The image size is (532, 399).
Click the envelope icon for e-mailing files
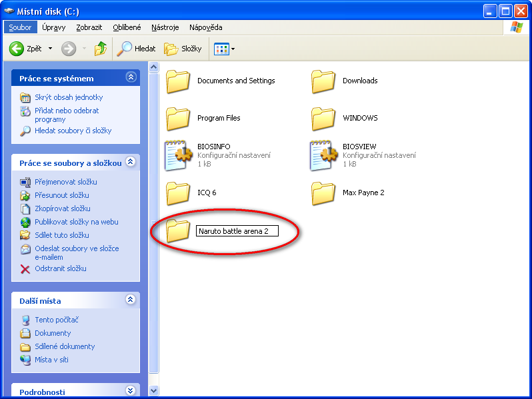coord(25,249)
